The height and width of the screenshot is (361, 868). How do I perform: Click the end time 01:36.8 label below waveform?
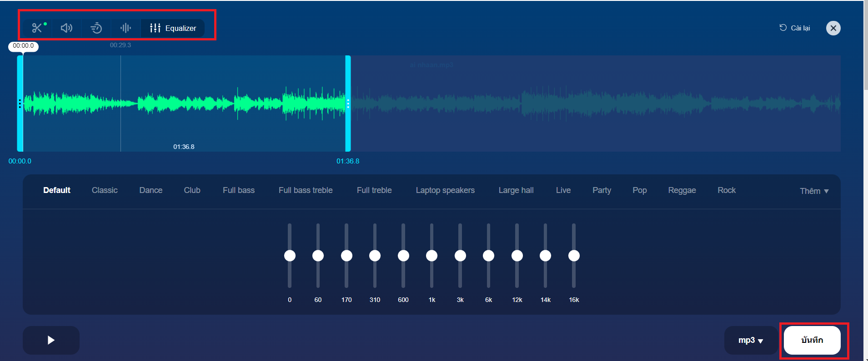point(348,161)
